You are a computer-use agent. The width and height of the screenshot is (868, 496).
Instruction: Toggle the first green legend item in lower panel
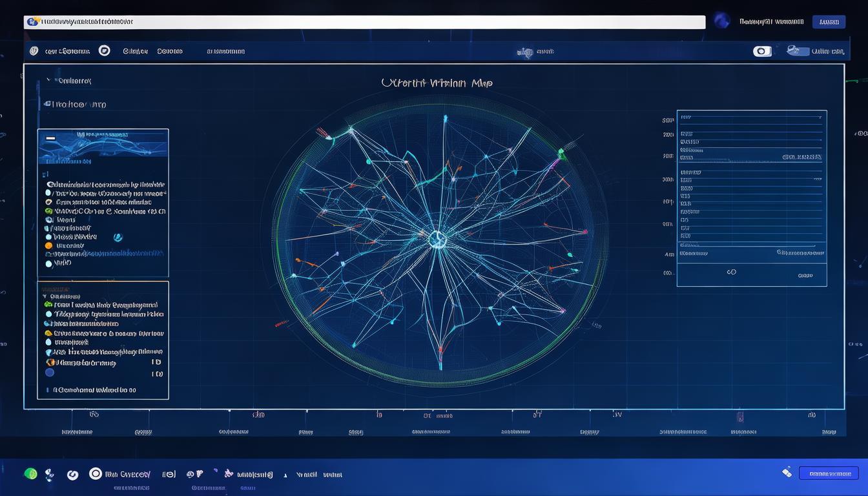pyautogui.click(x=48, y=304)
